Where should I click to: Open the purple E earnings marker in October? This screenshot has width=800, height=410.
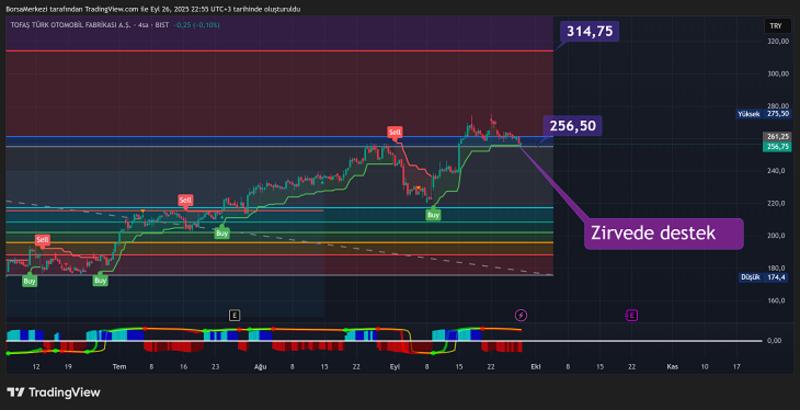pos(632,315)
